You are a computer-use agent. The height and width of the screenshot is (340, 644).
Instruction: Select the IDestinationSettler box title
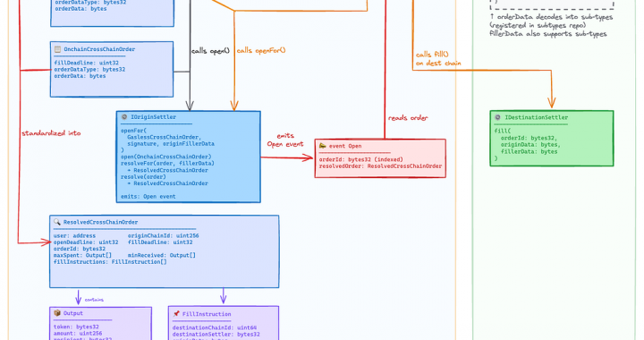[x=536, y=117]
